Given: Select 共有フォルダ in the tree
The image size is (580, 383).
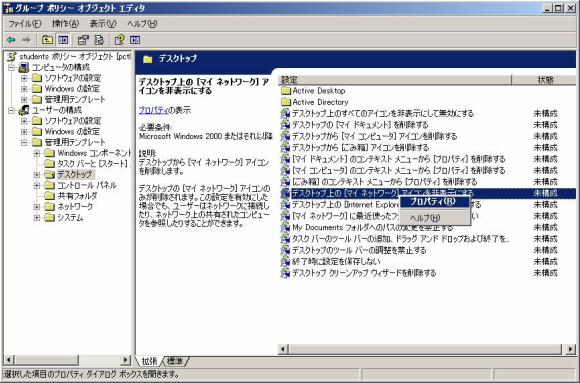Looking at the screenshot, I should pyautogui.click(x=77, y=196).
